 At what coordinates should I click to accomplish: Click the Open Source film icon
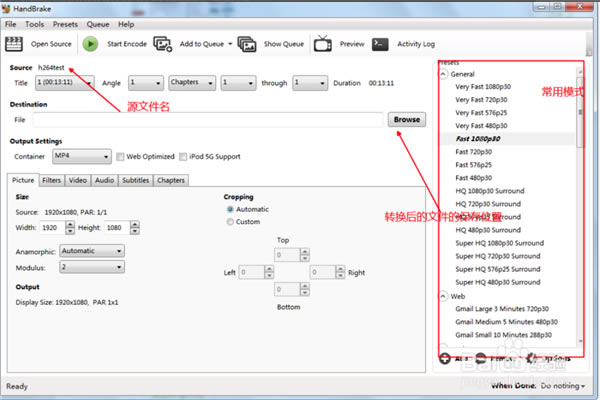coord(14,44)
